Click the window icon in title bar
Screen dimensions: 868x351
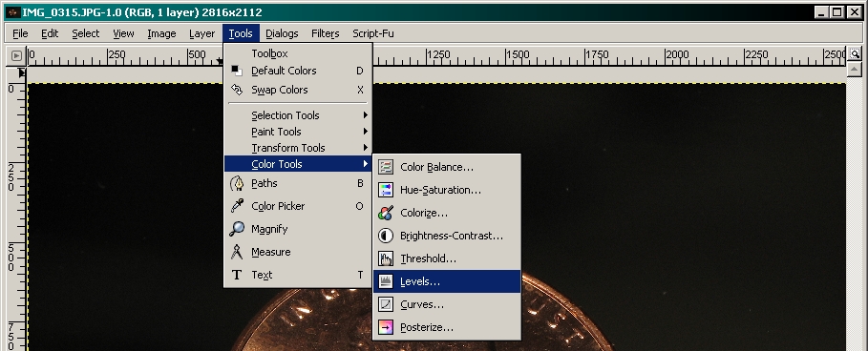pos(13,12)
